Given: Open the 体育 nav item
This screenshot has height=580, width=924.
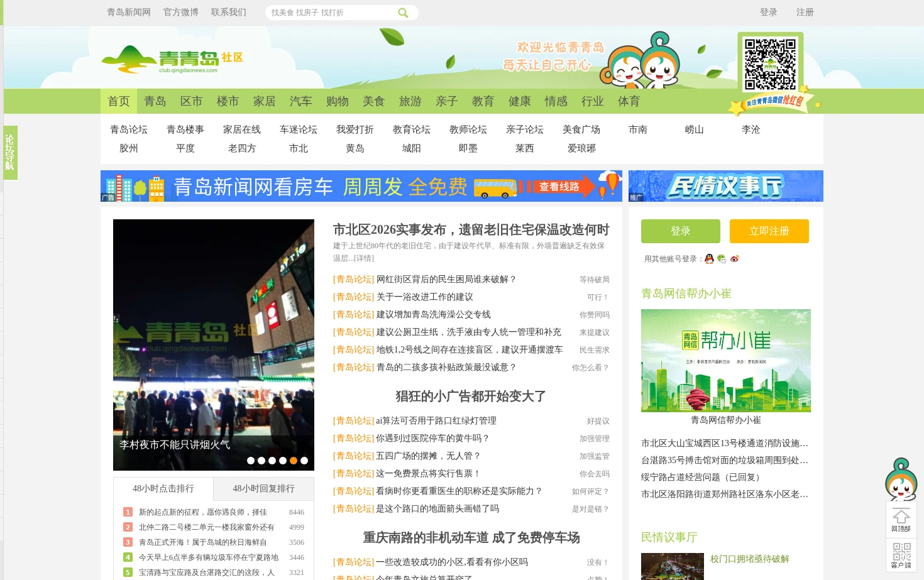Looking at the screenshot, I should 629,101.
